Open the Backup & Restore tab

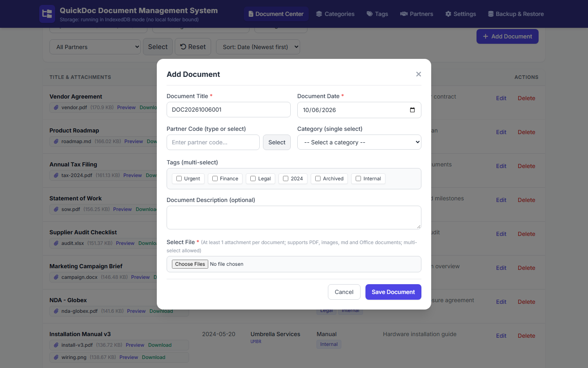click(516, 14)
